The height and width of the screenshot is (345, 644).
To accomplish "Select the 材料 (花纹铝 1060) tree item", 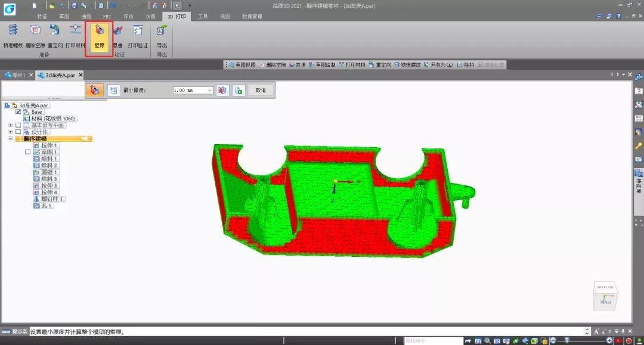I will (x=50, y=119).
